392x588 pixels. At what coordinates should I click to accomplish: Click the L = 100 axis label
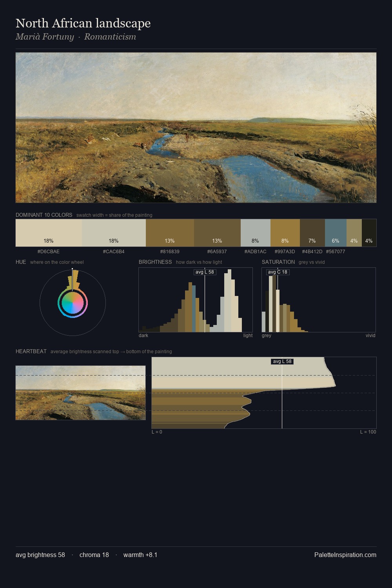click(x=368, y=432)
